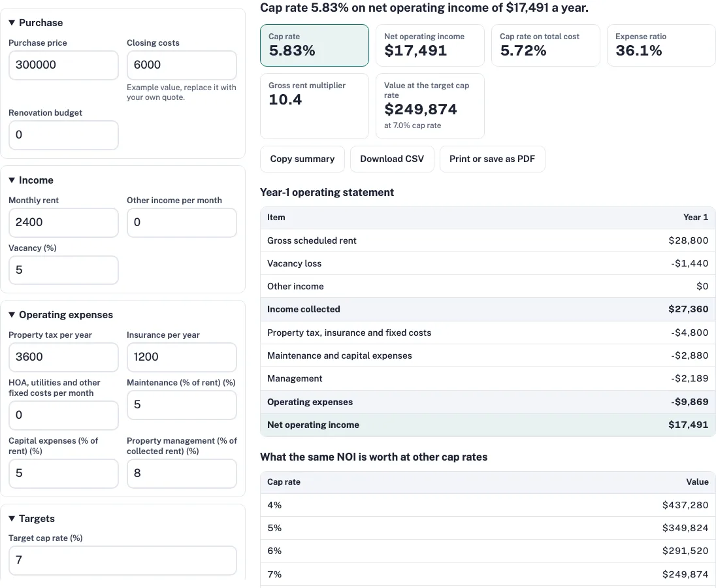The image size is (716, 588).
Task: Select the Vacancy loss amount -$1,440
Action: 689,263
